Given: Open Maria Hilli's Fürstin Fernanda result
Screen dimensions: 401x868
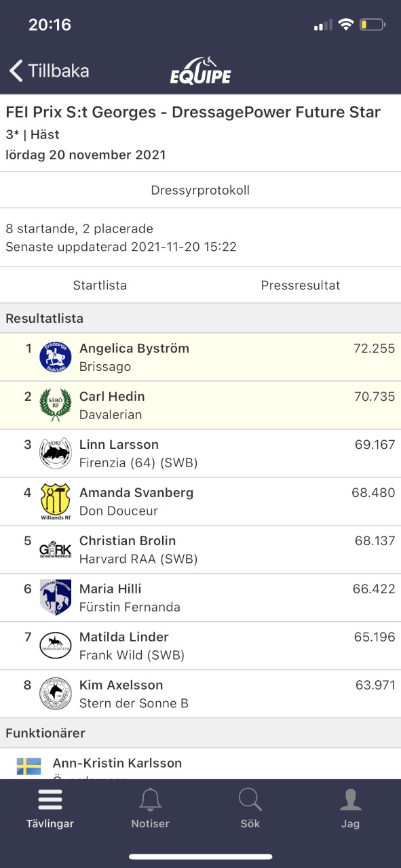Looking at the screenshot, I should coord(200,597).
